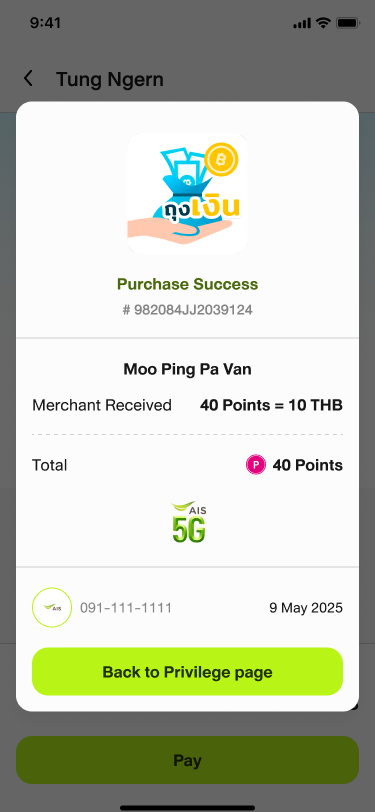Tap the Tung Ngern page title
This screenshot has height=812, width=375.
pyautogui.click(x=110, y=79)
